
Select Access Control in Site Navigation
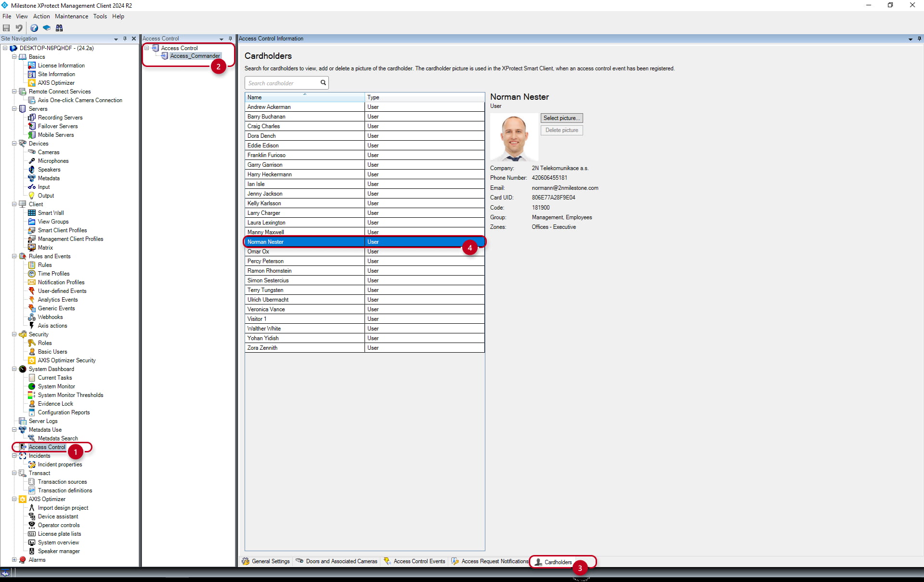pyautogui.click(x=47, y=447)
